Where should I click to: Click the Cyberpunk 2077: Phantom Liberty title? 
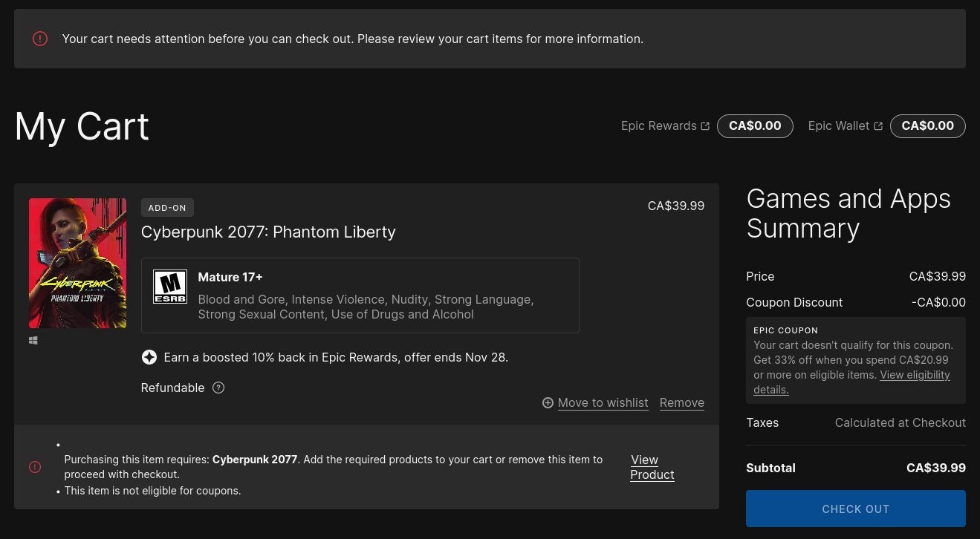(268, 232)
